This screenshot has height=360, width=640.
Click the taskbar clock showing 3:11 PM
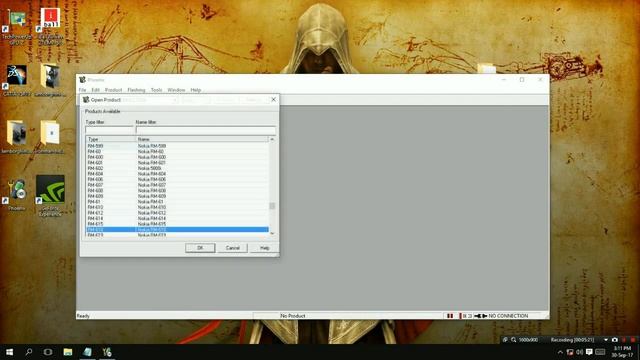[622, 352]
